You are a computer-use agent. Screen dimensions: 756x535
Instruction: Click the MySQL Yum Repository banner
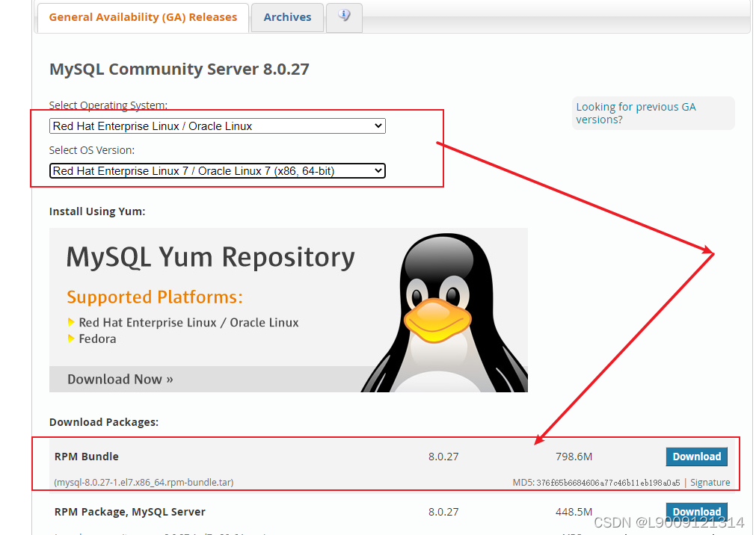point(209,258)
